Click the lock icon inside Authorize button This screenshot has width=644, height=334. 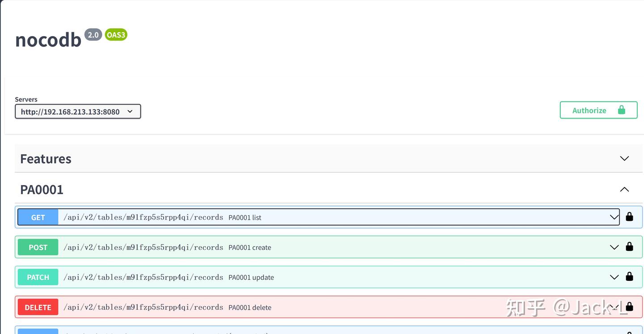pyautogui.click(x=621, y=110)
